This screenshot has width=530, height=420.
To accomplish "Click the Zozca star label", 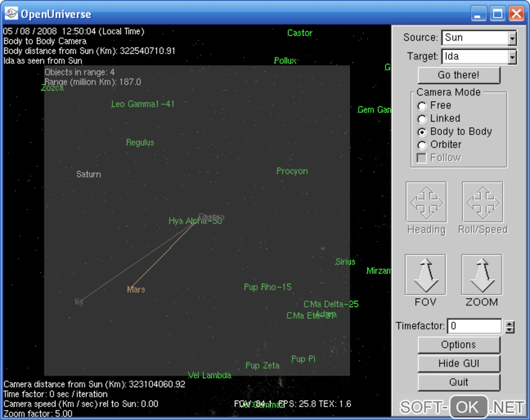I will click(52, 88).
